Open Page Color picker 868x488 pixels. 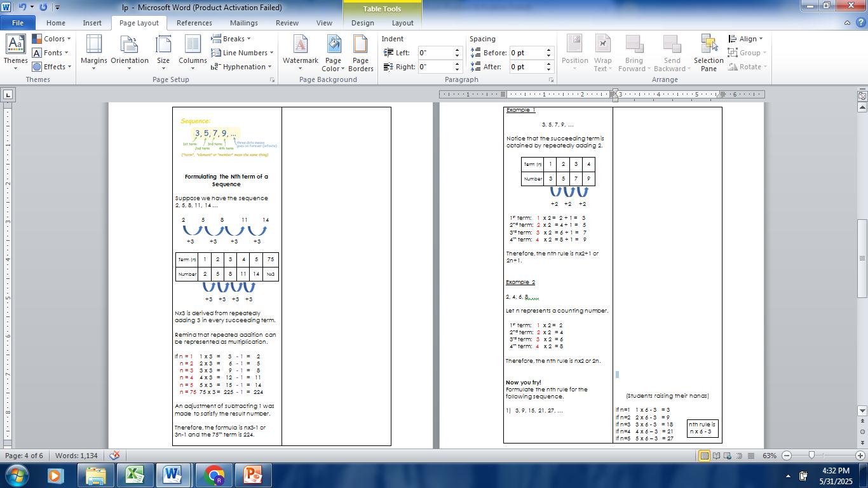point(333,53)
